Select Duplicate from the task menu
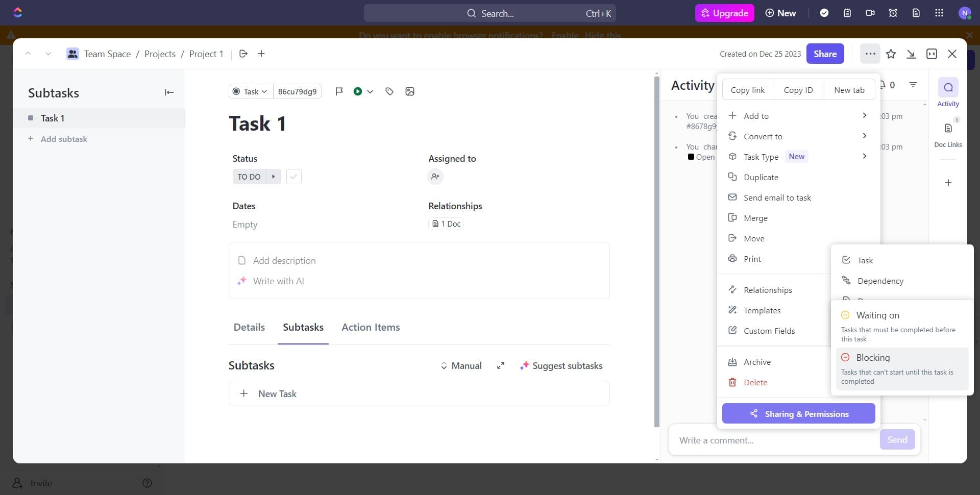The height and width of the screenshot is (495, 980). [x=761, y=177]
